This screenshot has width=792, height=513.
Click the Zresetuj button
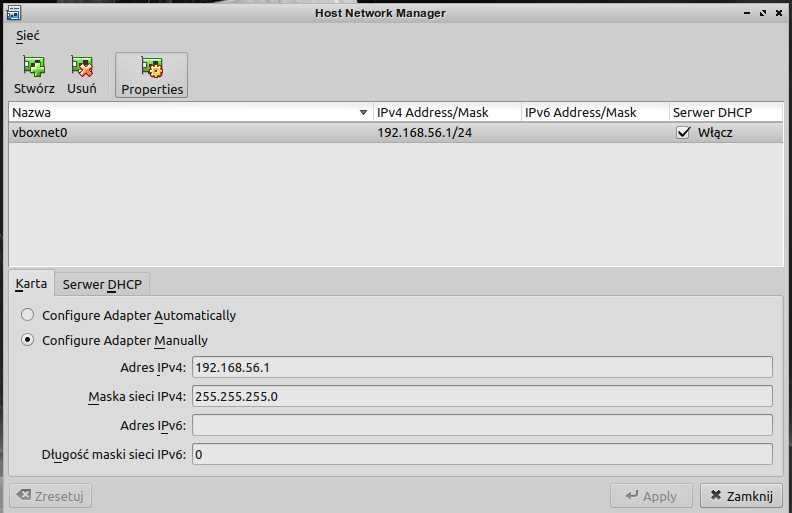point(51,496)
